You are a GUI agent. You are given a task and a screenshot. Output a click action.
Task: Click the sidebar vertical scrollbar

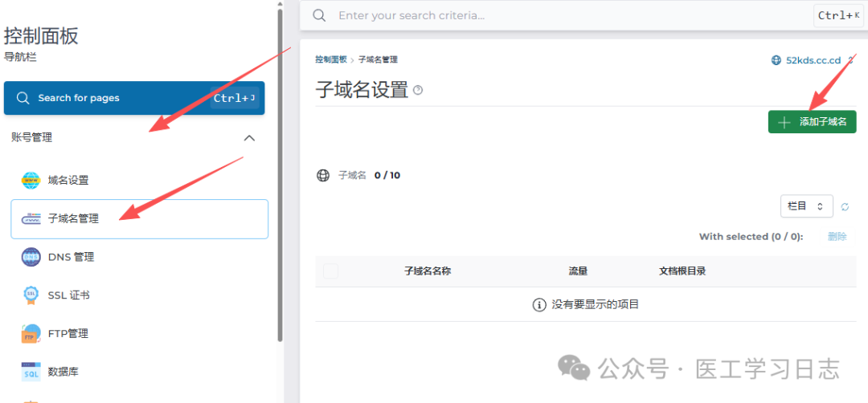click(280, 176)
